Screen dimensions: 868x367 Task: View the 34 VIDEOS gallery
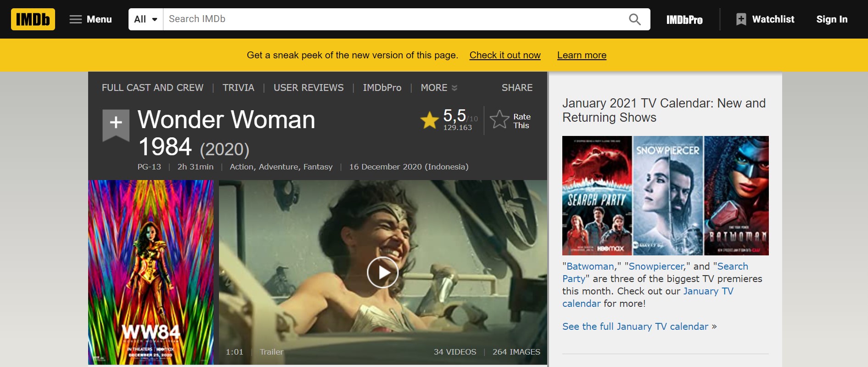click(x=455, y=352)
